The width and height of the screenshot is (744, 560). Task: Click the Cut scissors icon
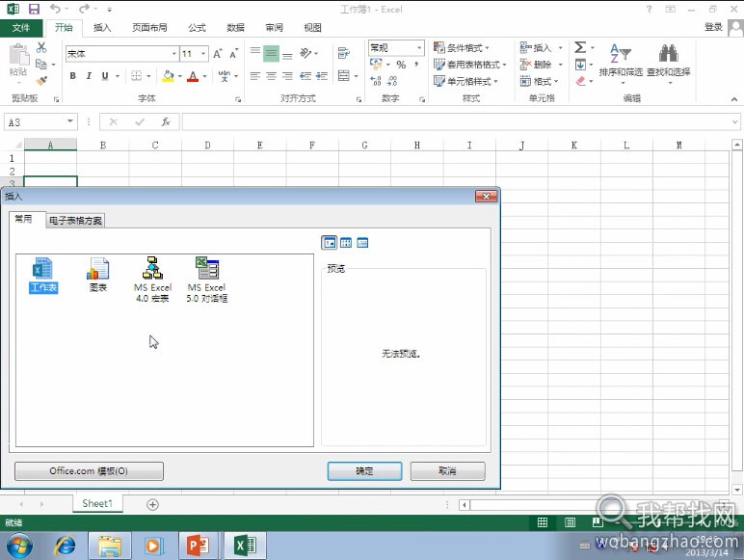(41, 47)
